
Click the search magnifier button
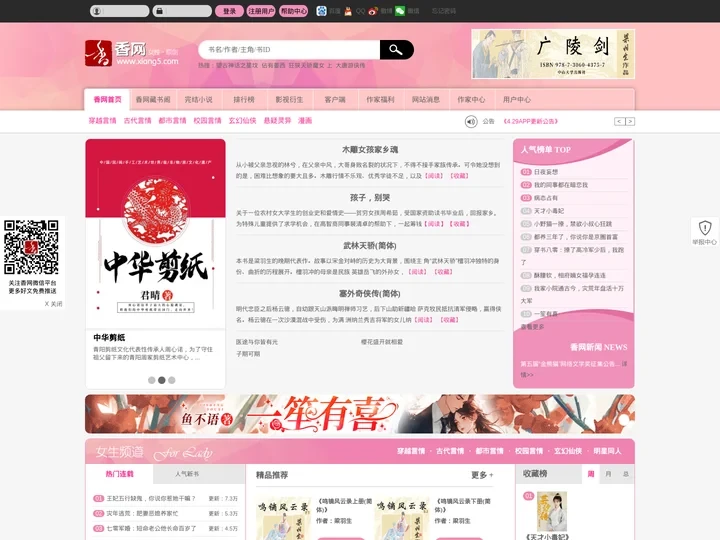coord(396,50)
